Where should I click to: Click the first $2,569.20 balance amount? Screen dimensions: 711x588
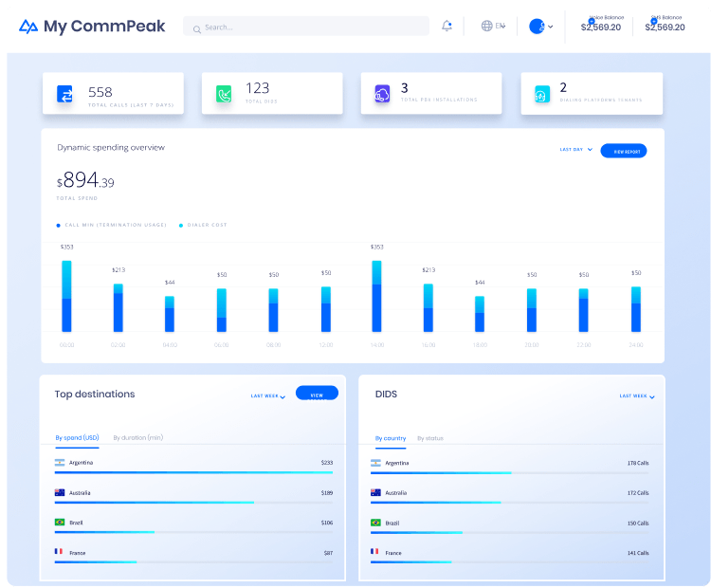601,28
